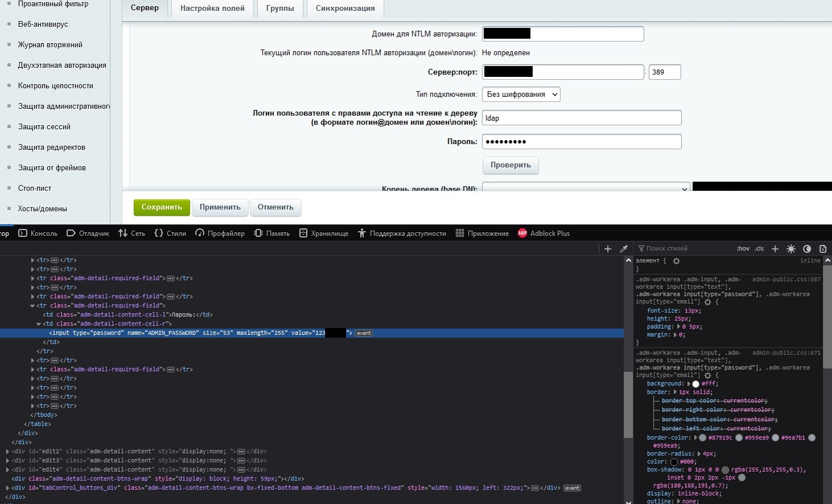Screen dimensions: 832x504
Task: Toggle dark color scheme simulation icon
Action: pos(807,249)
